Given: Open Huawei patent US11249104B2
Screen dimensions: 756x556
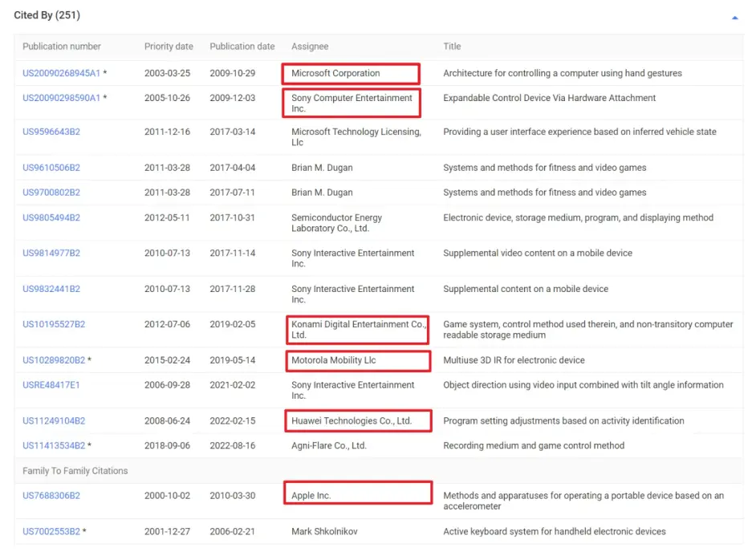Looking at the screenshot, I should click(x=54, y=420).
